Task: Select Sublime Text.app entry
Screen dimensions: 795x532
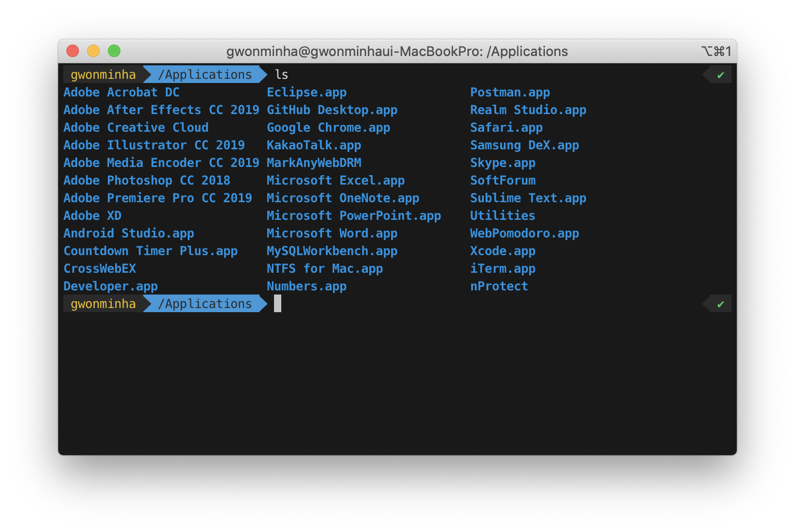Action: click(x=528, y=198)
